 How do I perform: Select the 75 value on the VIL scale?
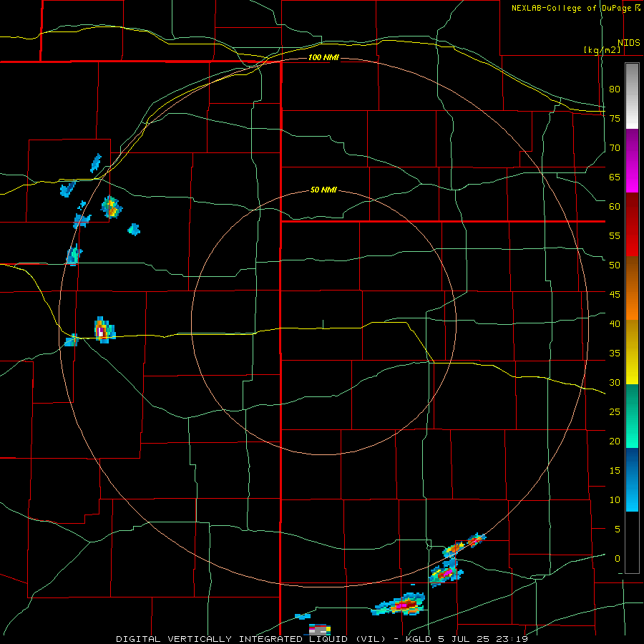pos(615,118)
